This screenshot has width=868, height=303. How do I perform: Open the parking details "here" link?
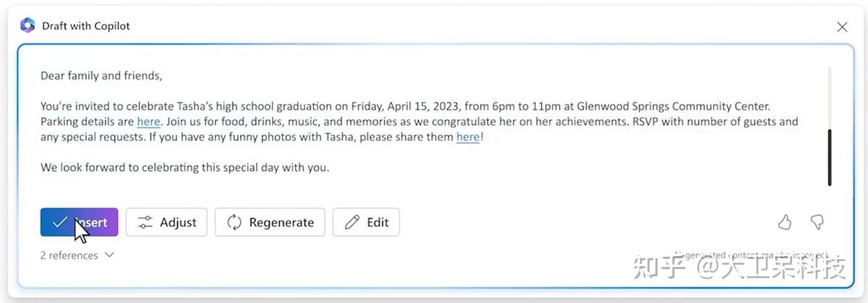[148, 121]
